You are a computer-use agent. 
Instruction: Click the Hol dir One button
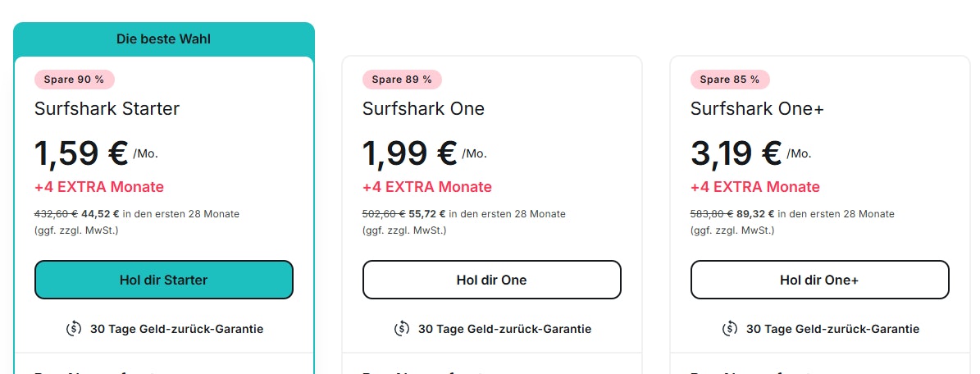(x=491, y=280)
